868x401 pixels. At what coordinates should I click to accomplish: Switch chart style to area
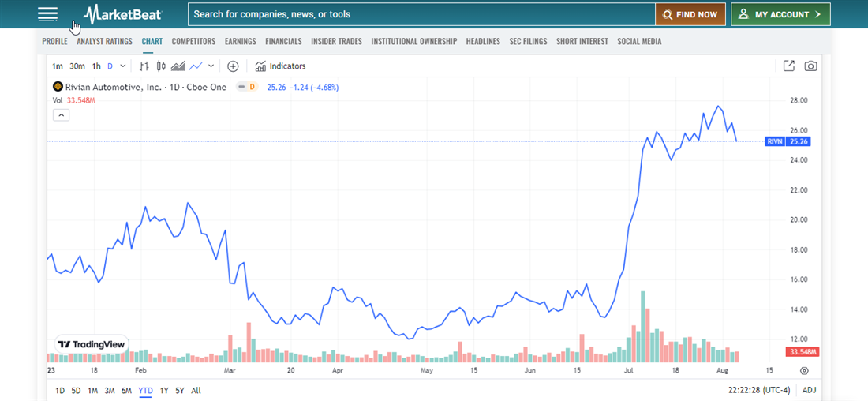(178, 66)
